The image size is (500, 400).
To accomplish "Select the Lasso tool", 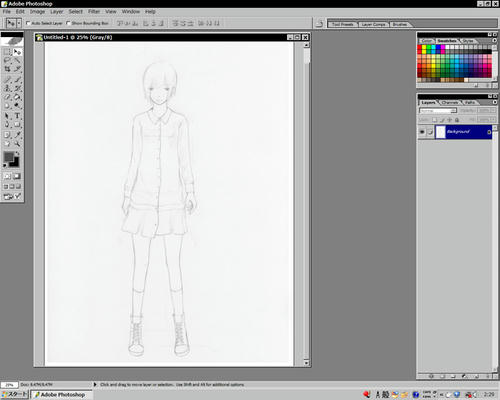I will point(7,61).
